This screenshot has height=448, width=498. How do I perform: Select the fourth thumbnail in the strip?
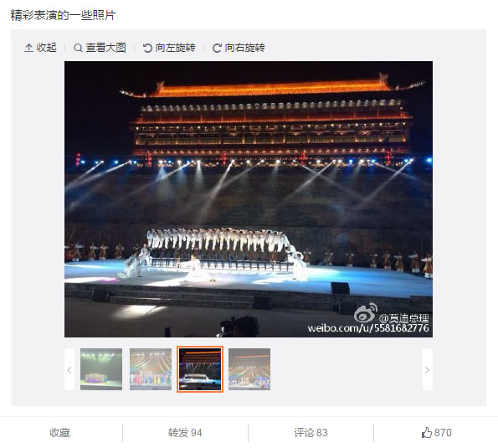(x=249, y=369)
